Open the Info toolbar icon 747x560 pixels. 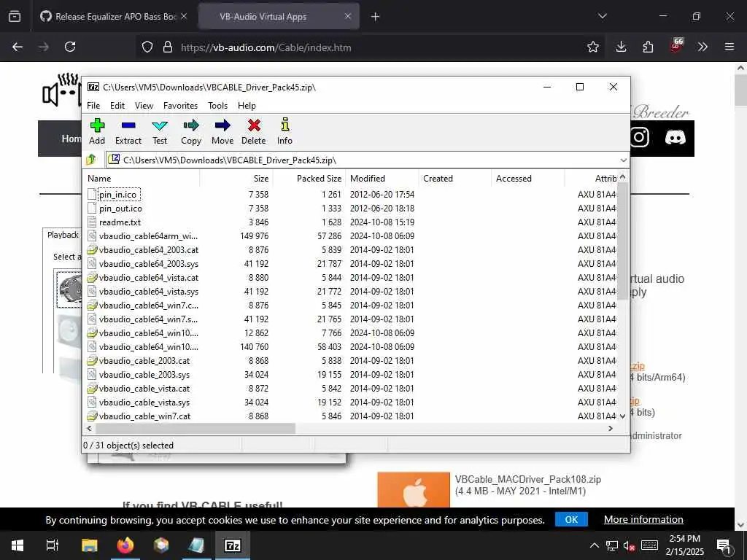(x=285, y=131)
